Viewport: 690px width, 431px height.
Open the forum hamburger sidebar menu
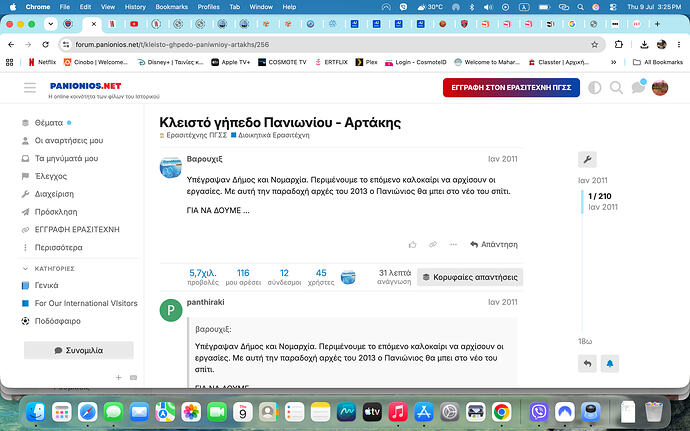coord(30,88)
